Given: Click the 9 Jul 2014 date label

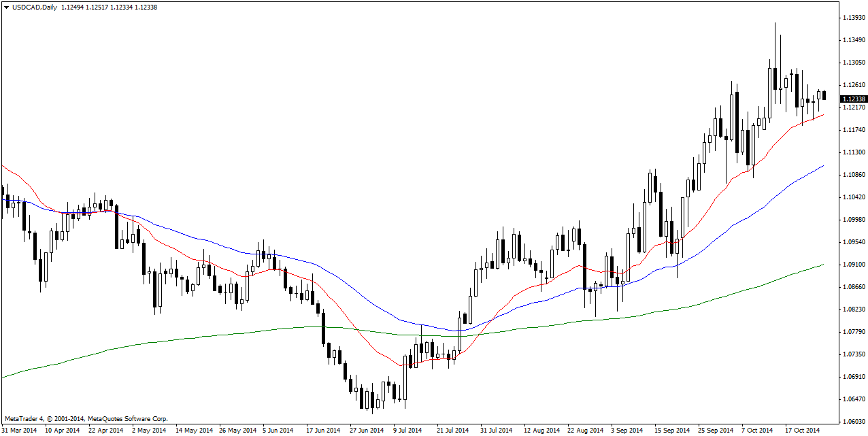Looking at the screenshot, I should pos(408,431).
